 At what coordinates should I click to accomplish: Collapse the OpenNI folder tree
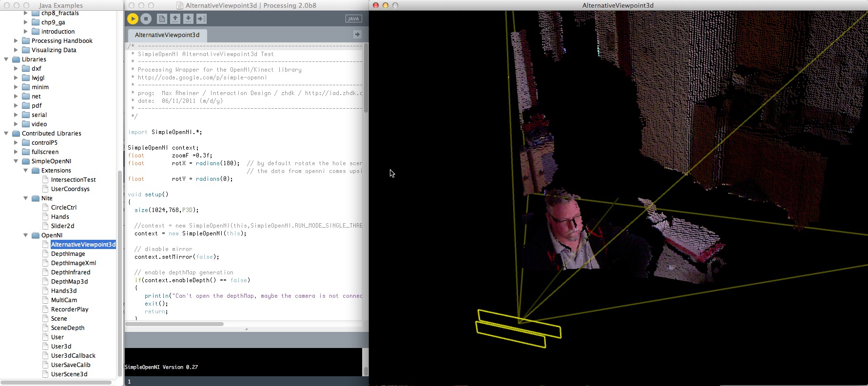coord(26,235)
